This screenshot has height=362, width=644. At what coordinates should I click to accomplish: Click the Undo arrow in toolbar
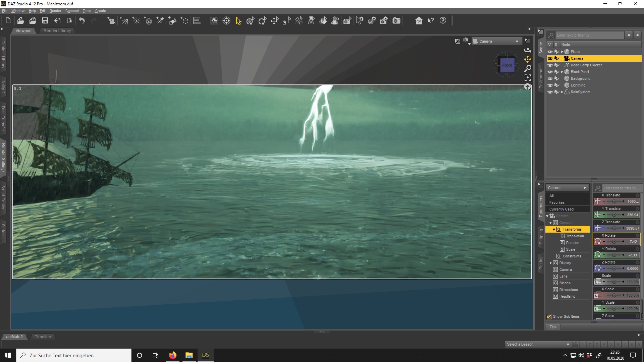82,21
